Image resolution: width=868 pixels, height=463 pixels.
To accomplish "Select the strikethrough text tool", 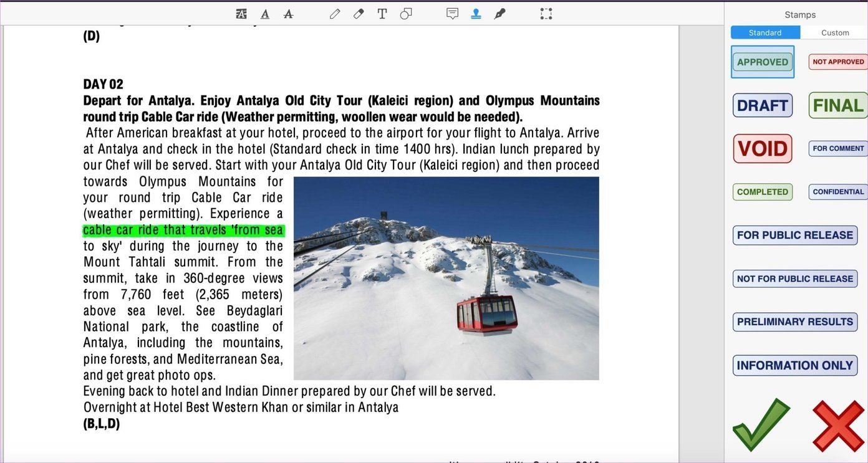I will 288,14.
